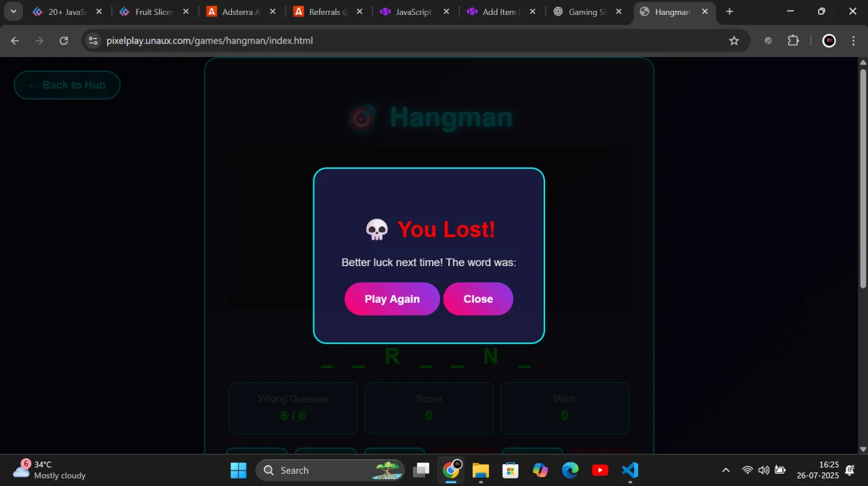Screen dimensions: 868x486
Task: Open the Copilot taskbar icon
Action: [540, 470]
